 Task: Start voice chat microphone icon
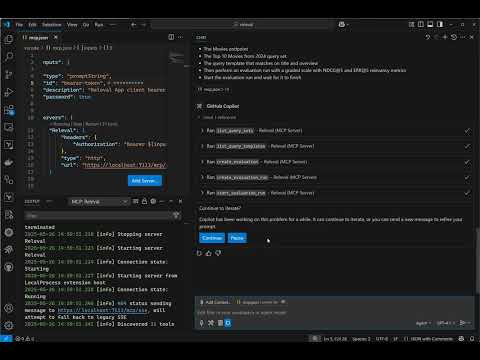[202, 323]
